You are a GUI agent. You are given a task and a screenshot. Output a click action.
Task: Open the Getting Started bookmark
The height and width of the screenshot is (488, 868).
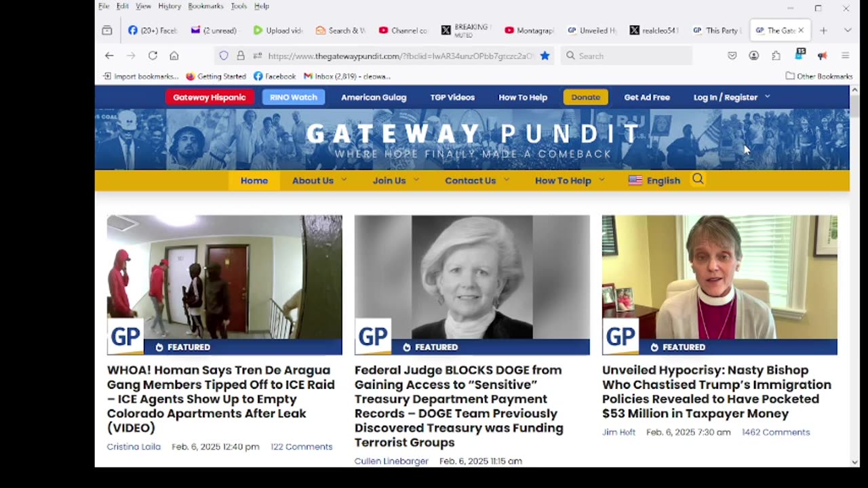pyautogui.click(x=216, y=76)
